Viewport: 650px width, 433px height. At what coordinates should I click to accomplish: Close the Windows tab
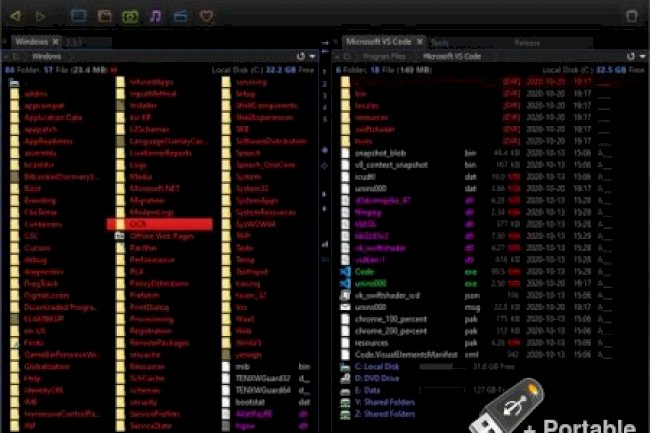[x=55, y=41]
